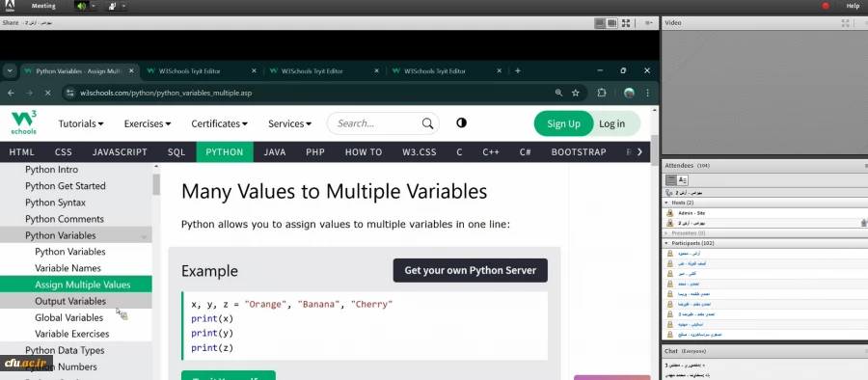Click the W3Schools logo
The image size is (868, 380).
tap(24, 122)
